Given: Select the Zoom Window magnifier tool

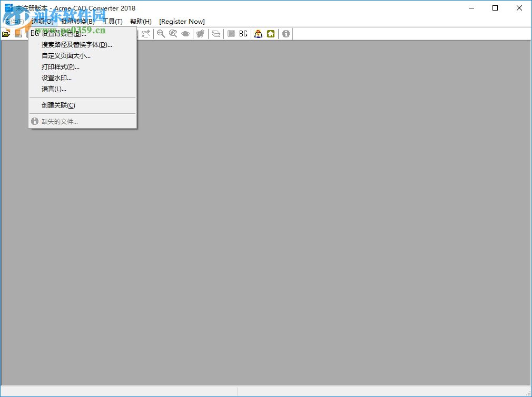Looking at the screenshot, I should click(x=173, y=34).
